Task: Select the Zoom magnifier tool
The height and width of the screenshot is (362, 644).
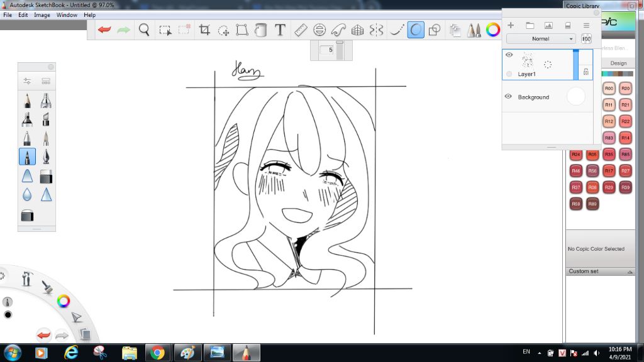Action: pos(144,30)
